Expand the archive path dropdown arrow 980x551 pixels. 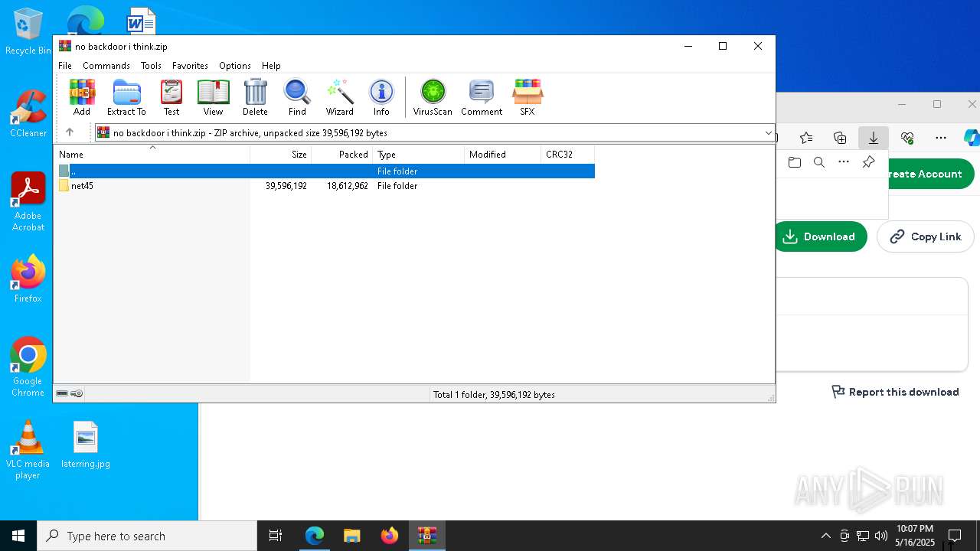click(768, 133)
